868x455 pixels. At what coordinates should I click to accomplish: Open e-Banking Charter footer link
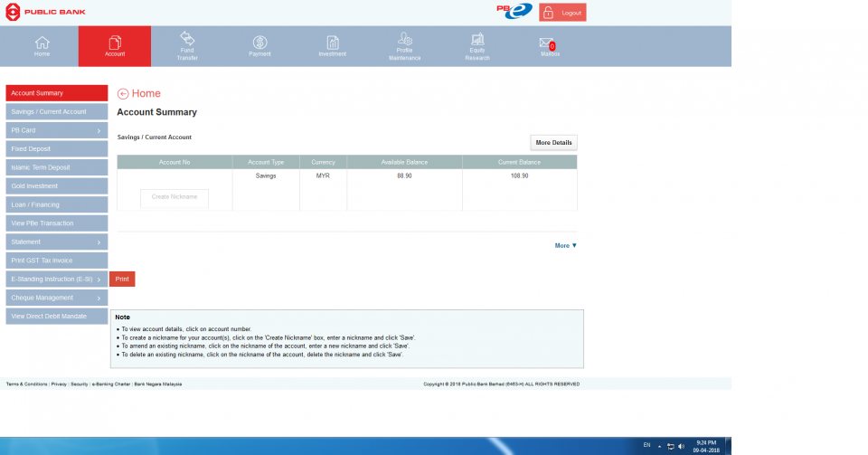pyautogui.click(x=110, y=384)
